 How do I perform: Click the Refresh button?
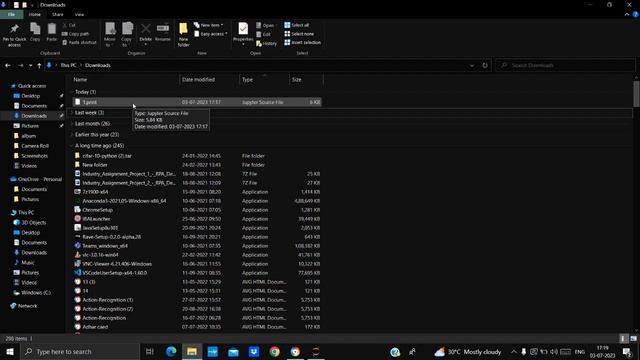pyautogui.click(x=484, y=65)
